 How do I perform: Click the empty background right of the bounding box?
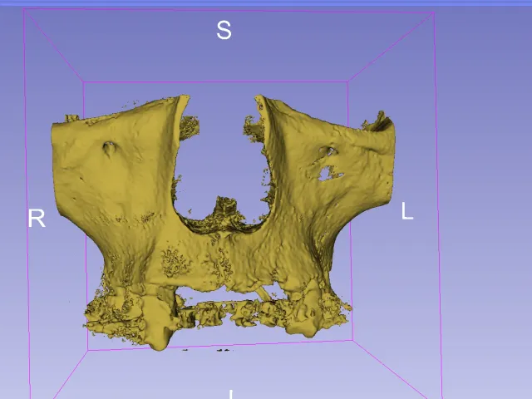pos(485,204)
